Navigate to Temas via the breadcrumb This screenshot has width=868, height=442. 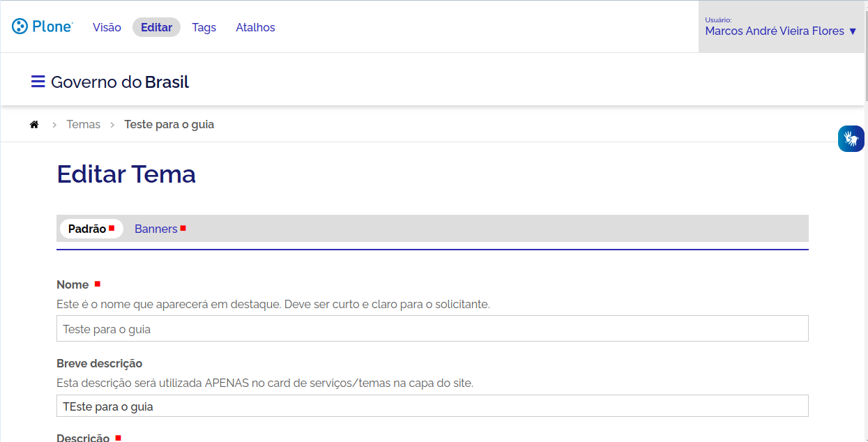(83, 124)
